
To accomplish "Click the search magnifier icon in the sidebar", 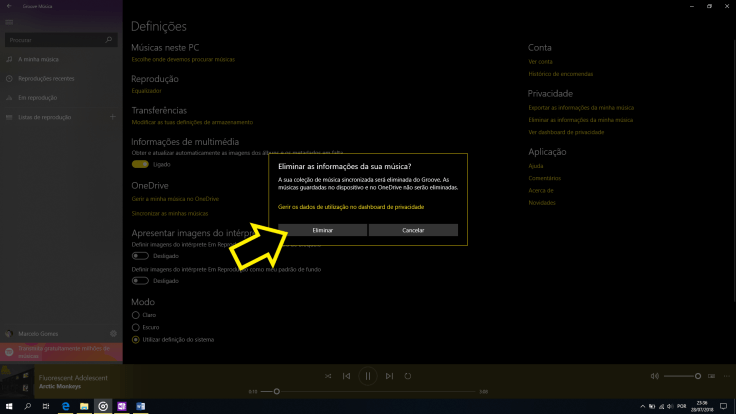I will pos(110,40).
